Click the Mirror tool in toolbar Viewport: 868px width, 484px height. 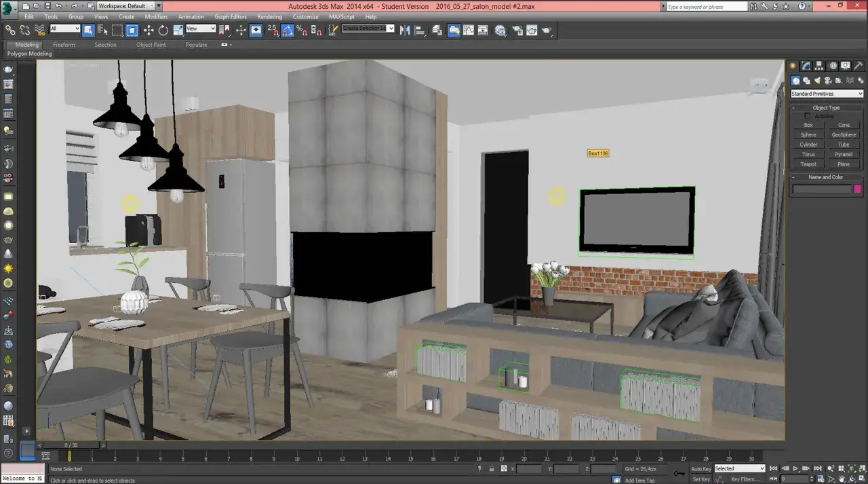pos(406,31)
